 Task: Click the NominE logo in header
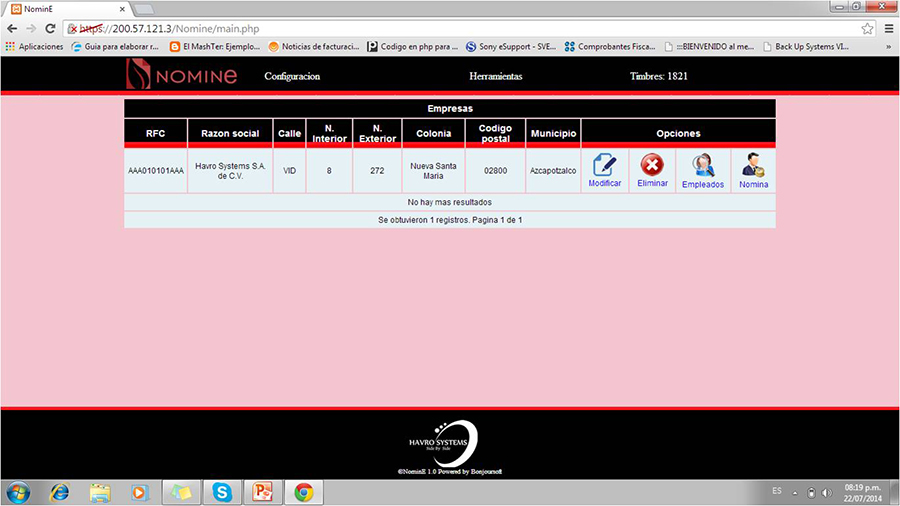[182, 75]
